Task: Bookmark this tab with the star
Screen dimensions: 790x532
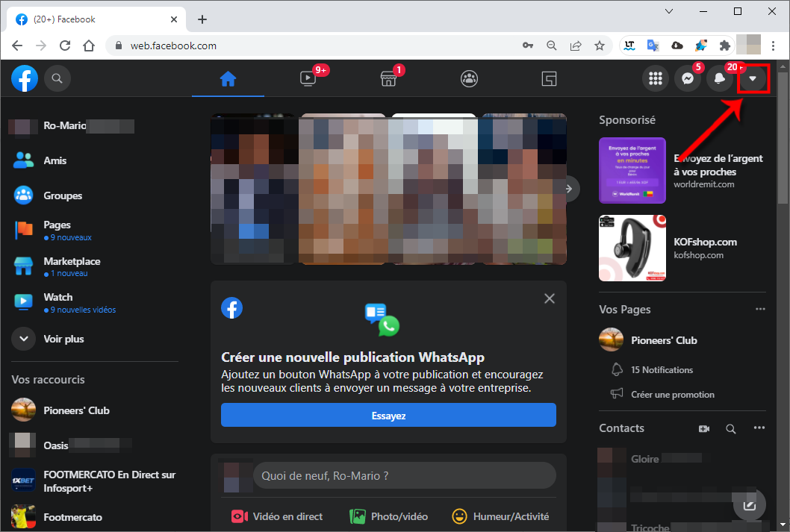Action: click(599, 46)
